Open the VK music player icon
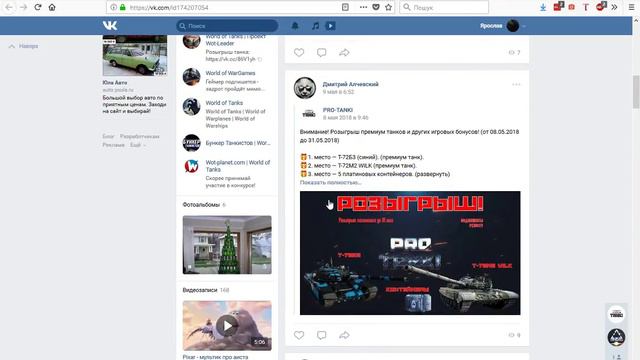This screenshot has height=360, width=640. pyautogui.click(x=316, y=26)
